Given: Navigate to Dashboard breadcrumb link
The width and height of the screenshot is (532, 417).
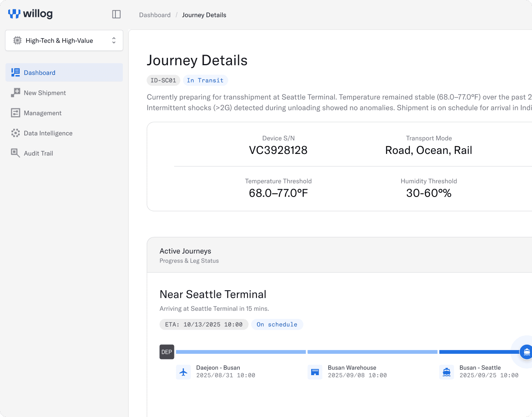Looking at the screenshot, I should coord(155,15).
